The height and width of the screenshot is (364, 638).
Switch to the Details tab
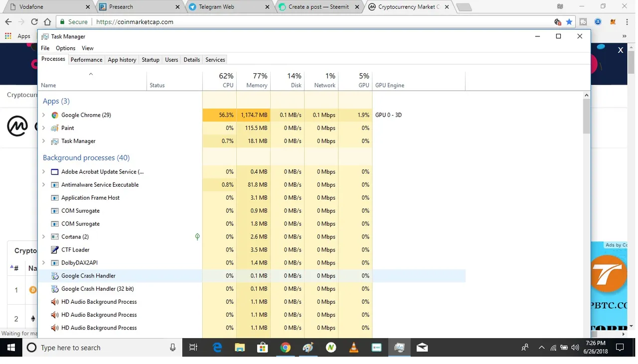(192, 60)
